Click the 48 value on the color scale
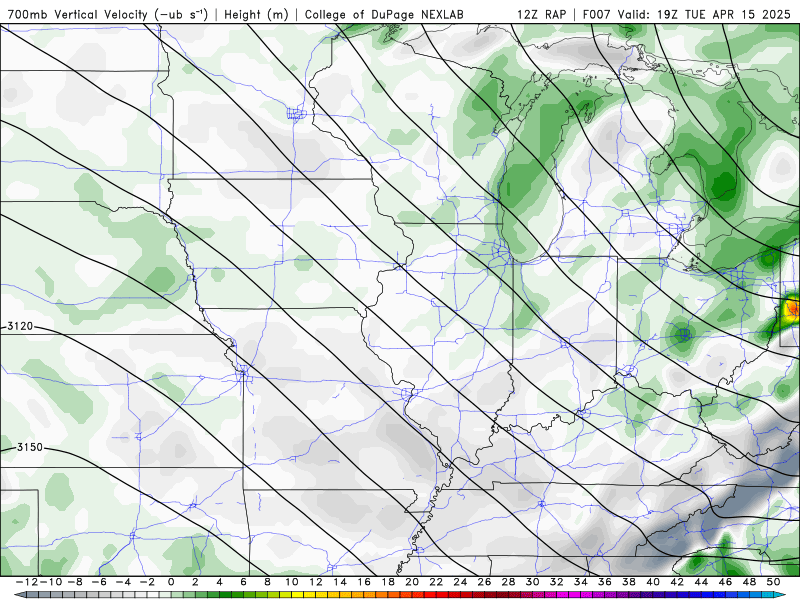This screenshot has height=600, width=800. point(749,582)
